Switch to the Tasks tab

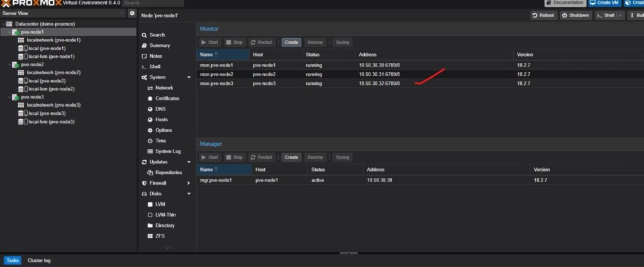tap(13, 261)
